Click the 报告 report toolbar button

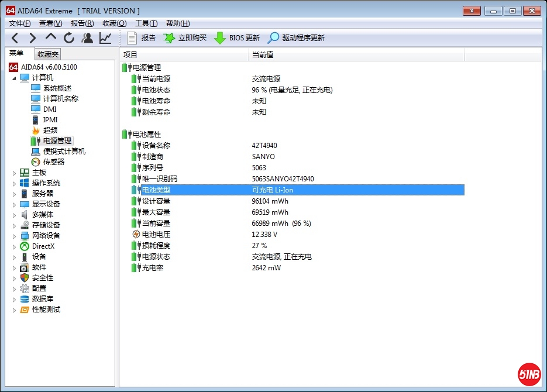click(x=141, y=38)
